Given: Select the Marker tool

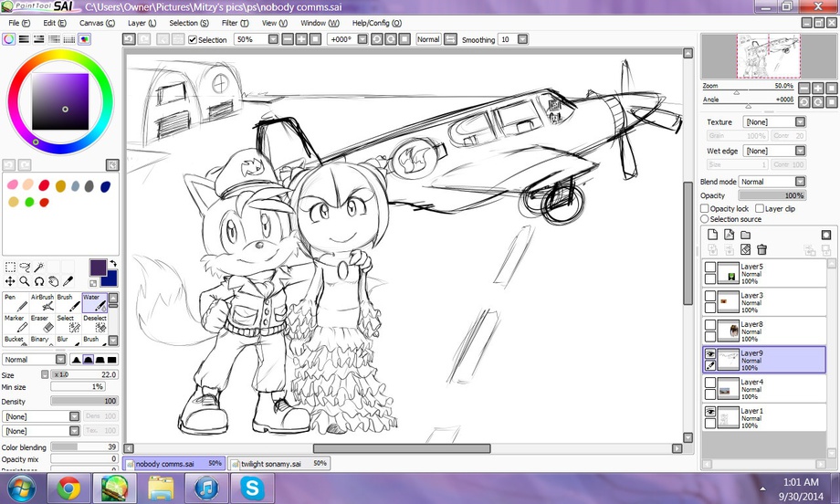Looking at the screenshot, I should coord(15,324).
